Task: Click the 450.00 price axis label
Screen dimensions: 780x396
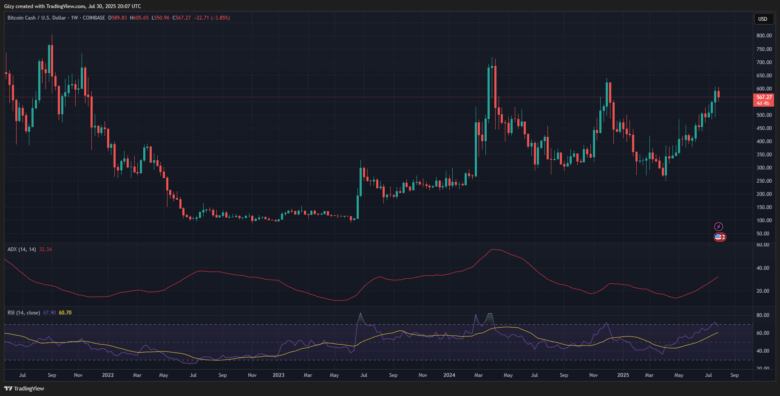Action: pos(764,128)
